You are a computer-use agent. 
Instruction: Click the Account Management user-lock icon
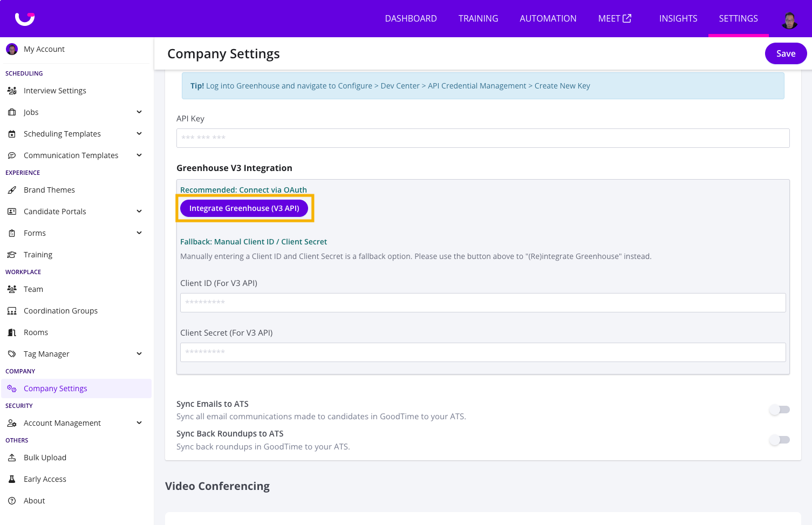12,423
